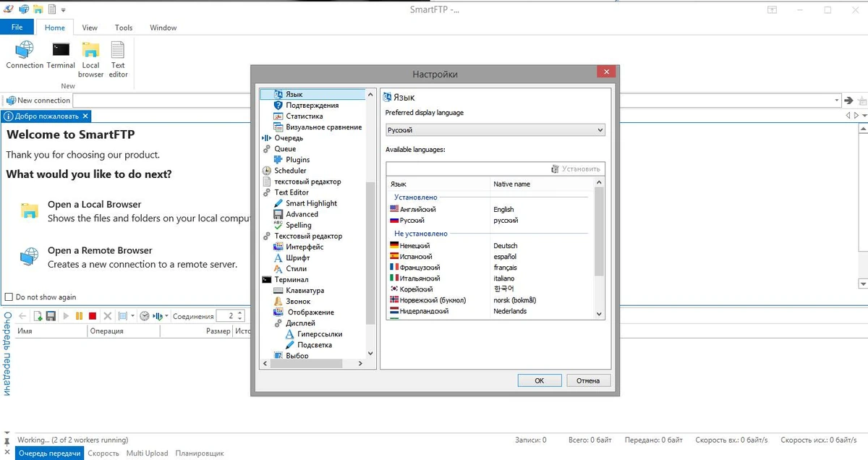Select Английский language row
The image size is (868, 460).
490,209
